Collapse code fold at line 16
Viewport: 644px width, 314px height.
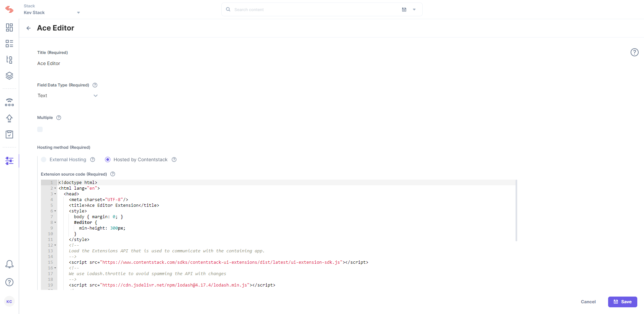coord(55,268)
